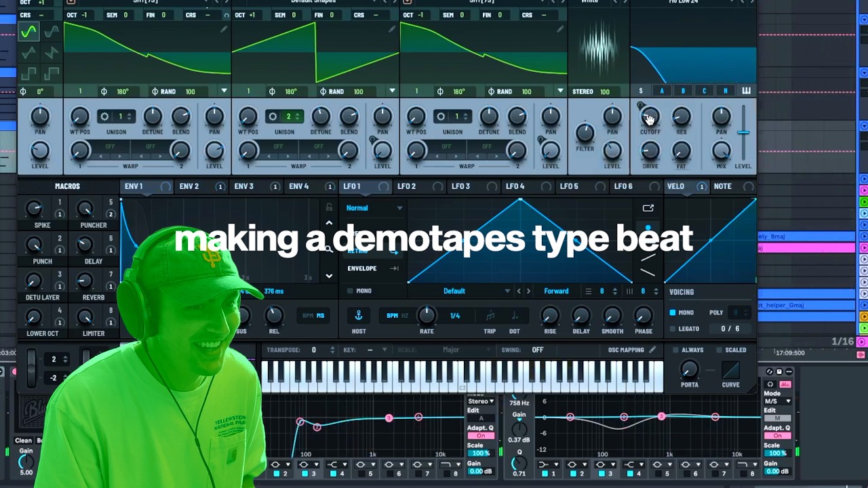Open oscillator C options dropdown arrow
Image resolution: width=868 pixels, height=488 pixels.
tap(560, 91)
